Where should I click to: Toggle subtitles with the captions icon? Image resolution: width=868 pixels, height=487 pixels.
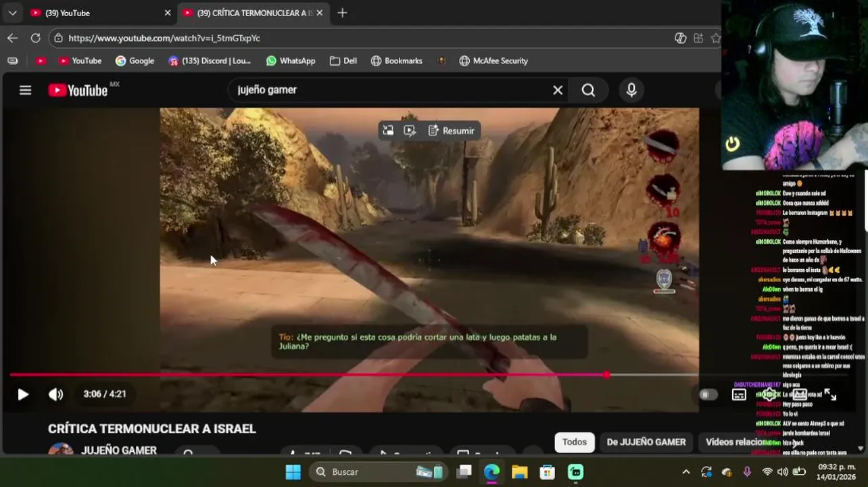[739, 394]
